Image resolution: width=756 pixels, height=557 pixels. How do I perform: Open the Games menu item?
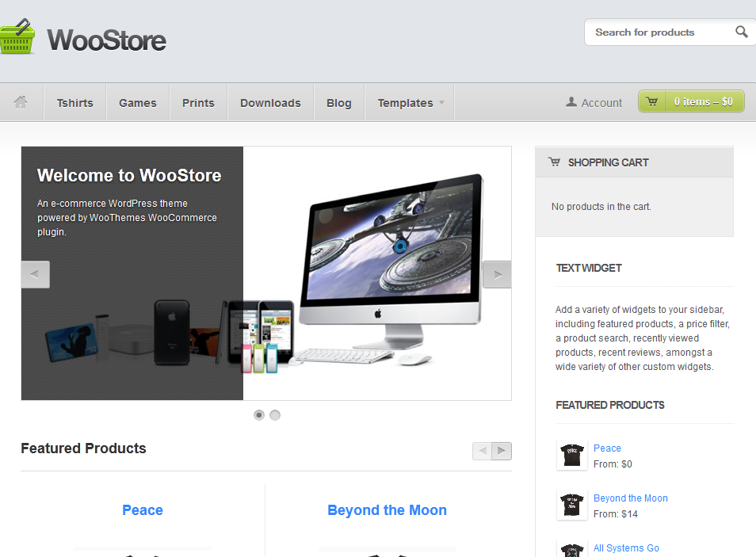tap(138, 103)
